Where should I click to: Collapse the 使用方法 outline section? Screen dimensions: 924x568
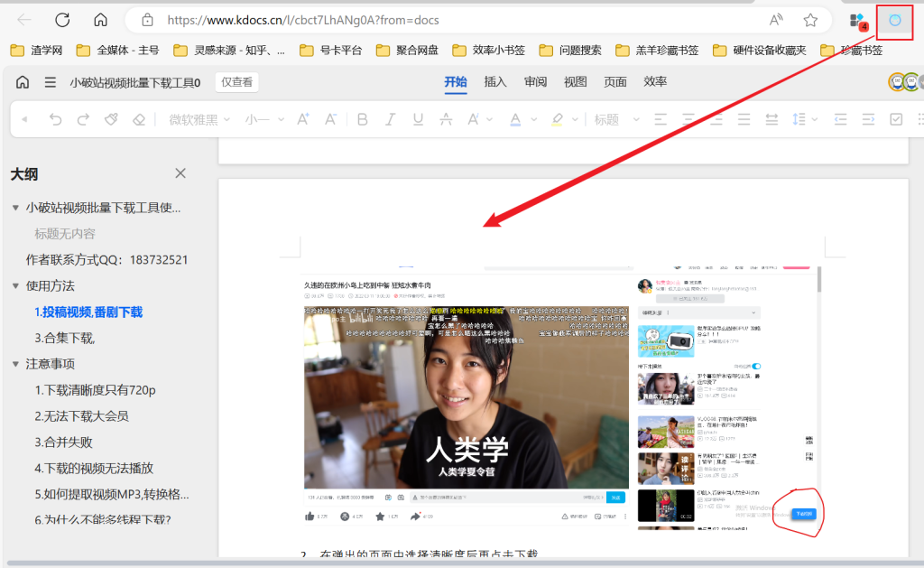(15, 285)
